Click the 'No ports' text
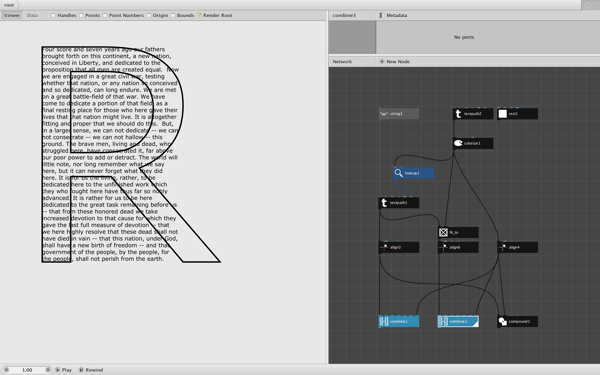Screen dimensions: 600x375 [464, 37]
